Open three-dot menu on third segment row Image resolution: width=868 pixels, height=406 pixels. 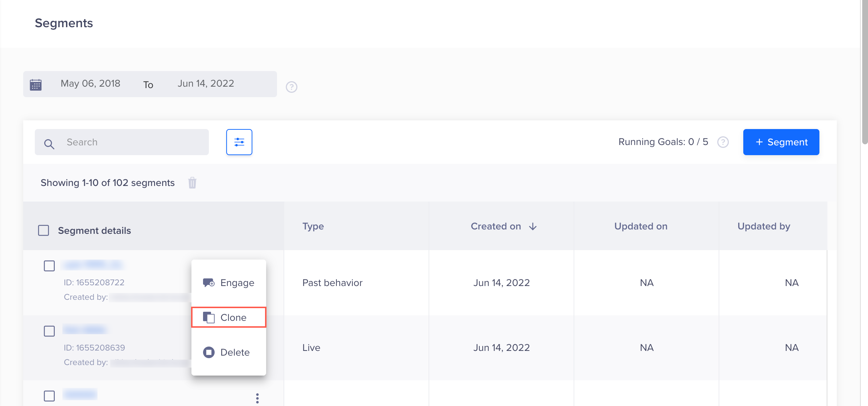[257, 398]
